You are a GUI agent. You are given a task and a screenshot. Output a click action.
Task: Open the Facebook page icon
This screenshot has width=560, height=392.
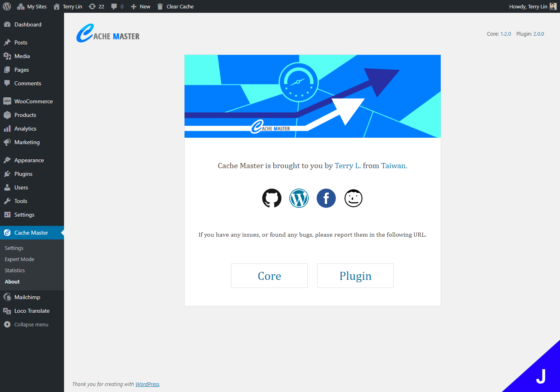pos(326,198)
